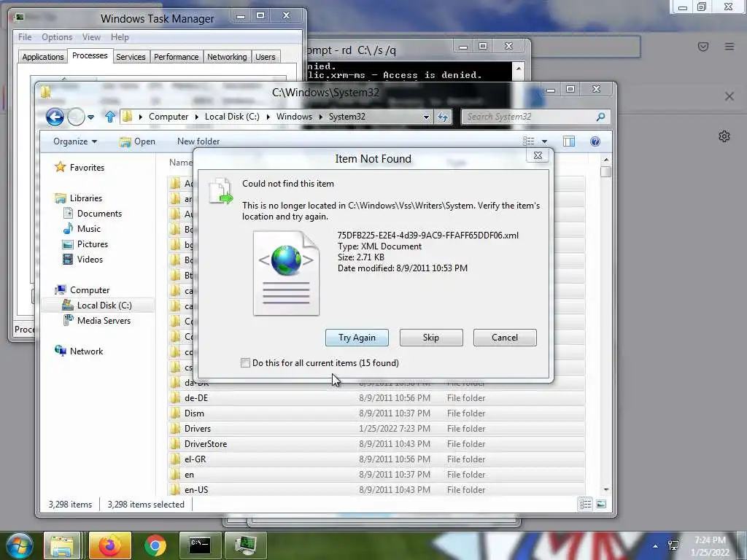
Task: Click change your view icon
Action: click(529, 141)
